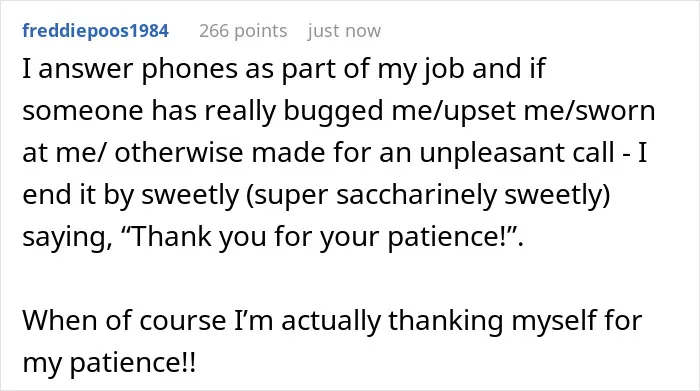
Task: Click the final line my patience!!
Action: 109,362
